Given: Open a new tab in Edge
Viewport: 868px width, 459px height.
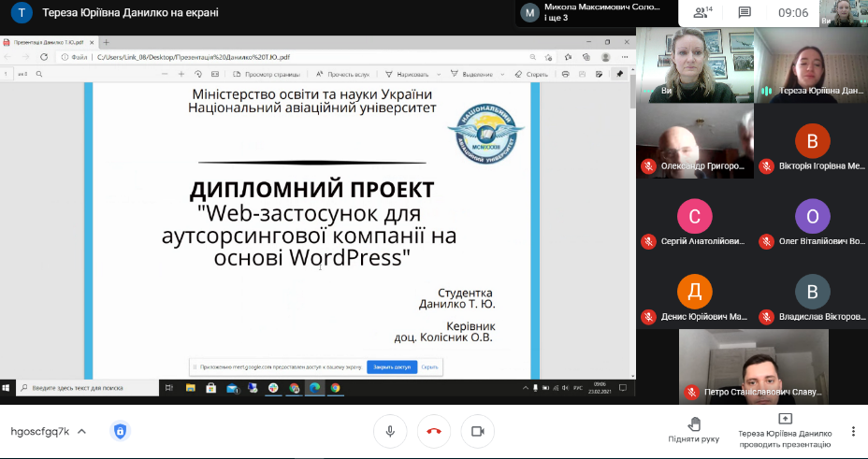Looking at the screenshot, I should coord(107,42).
